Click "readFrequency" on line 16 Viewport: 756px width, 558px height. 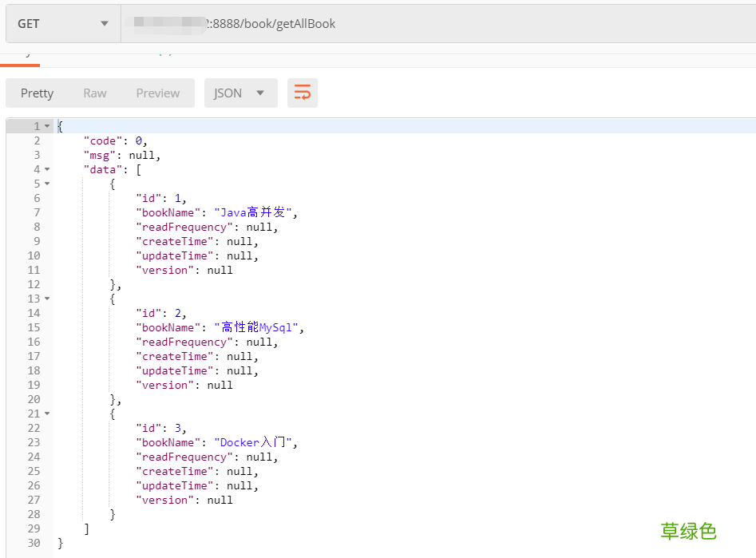click(x=184, y=342)
